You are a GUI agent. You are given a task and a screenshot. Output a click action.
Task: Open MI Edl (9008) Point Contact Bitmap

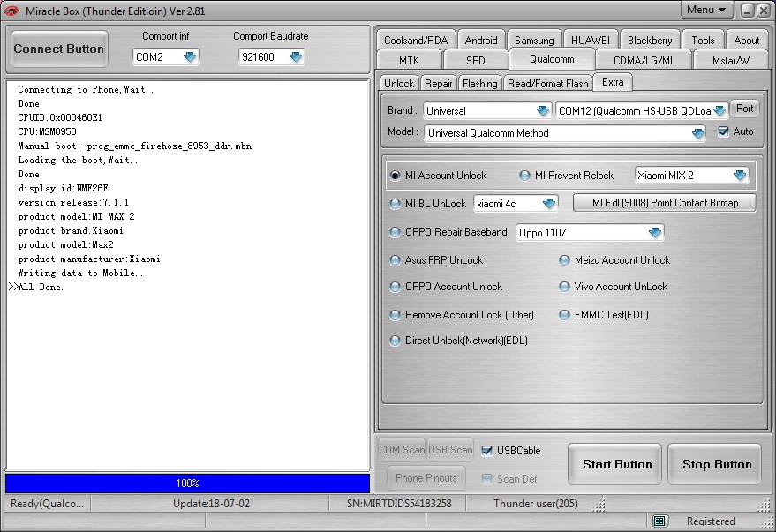click(665, 203)
